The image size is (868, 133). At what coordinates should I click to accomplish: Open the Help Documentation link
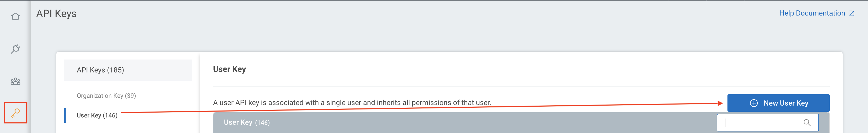point(812,13)
